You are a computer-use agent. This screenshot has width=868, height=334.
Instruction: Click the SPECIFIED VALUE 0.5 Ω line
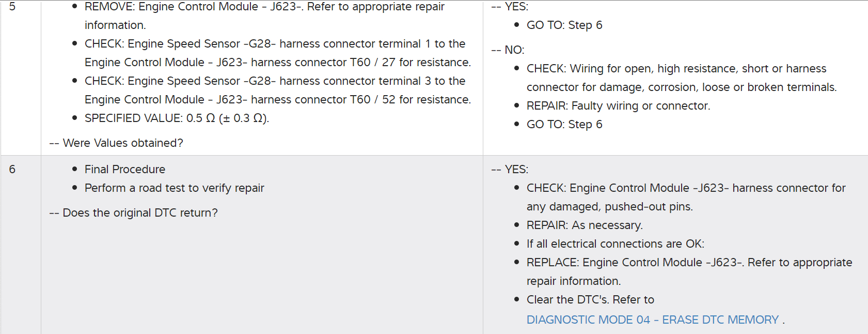[x=177, y=118]
